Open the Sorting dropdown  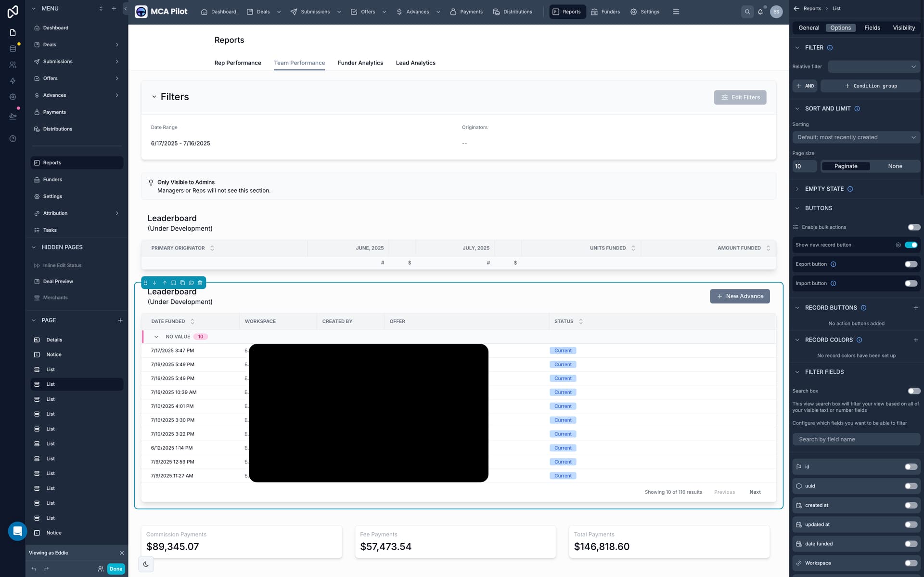[856, 137]
